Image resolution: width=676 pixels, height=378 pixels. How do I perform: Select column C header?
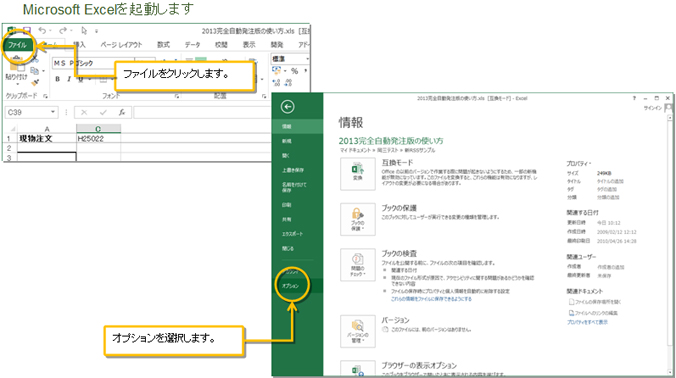(98, 129)
